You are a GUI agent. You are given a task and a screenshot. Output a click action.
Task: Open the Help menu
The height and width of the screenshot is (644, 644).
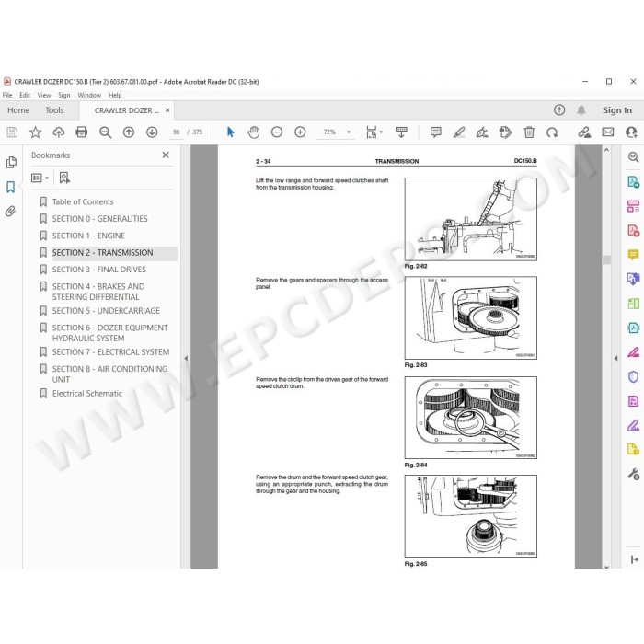point(115,95)
